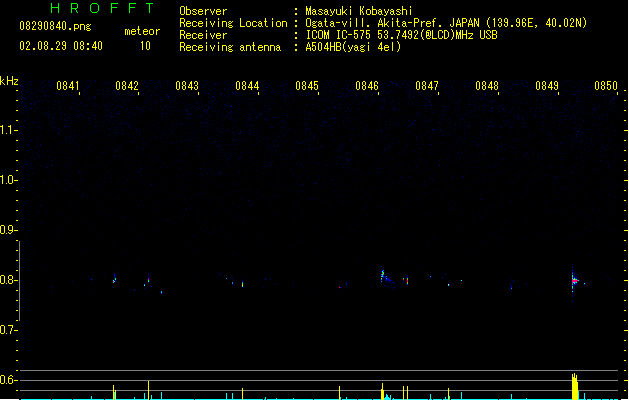Image resolution: width=629 pixels, height=400 pixels.
Task: Select the filename 08290840.png
Action: pos(55,26)
